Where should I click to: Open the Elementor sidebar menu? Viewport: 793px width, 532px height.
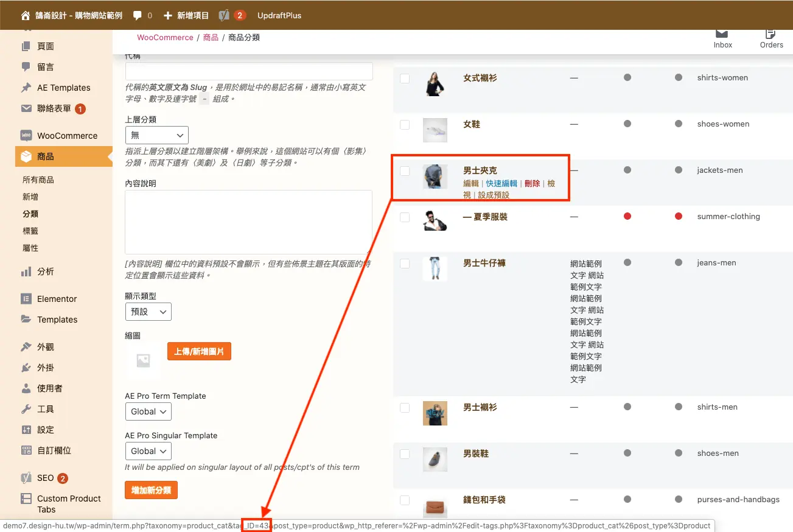click(56, 299)
